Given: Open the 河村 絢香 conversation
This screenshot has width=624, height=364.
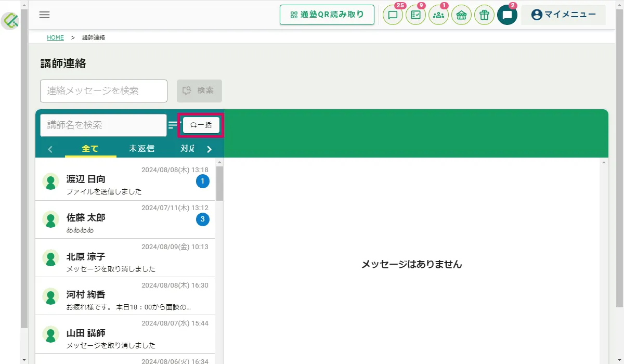Looking at the screenshot, I should pos(125,296).
